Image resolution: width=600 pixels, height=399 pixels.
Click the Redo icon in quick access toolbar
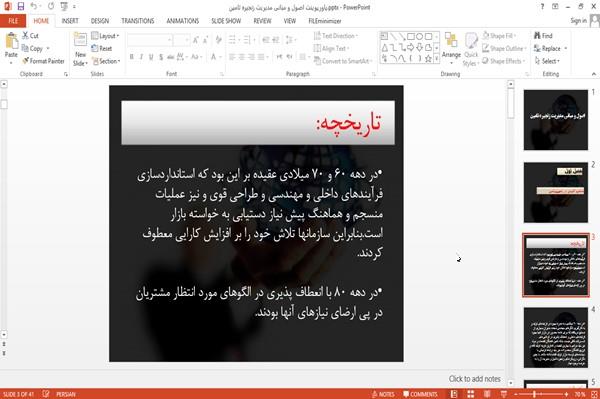point(51,6)
